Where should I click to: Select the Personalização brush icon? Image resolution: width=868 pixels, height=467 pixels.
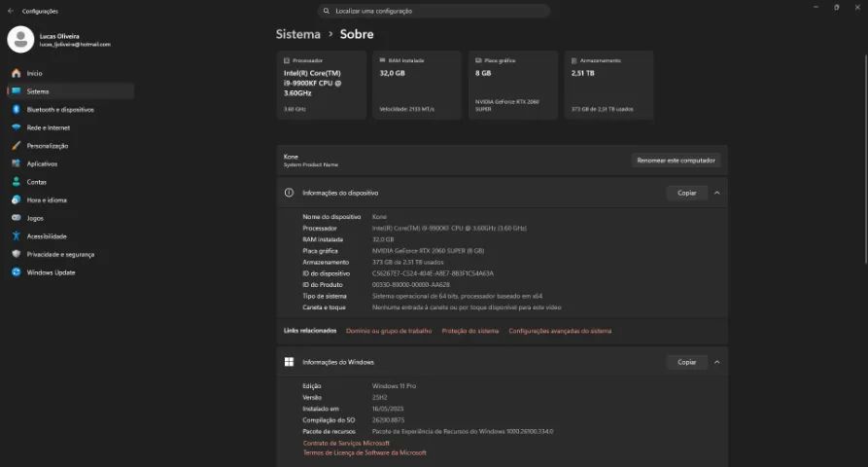(x=17, y=146)
